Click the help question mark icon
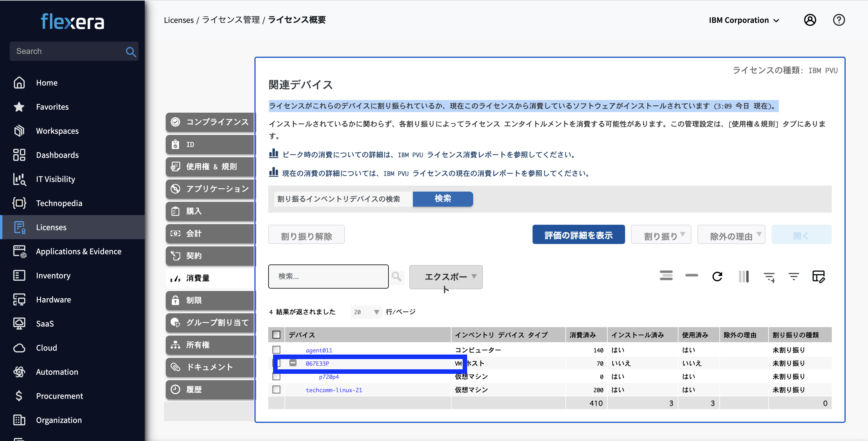868x441 pixels. coord(839,20)
